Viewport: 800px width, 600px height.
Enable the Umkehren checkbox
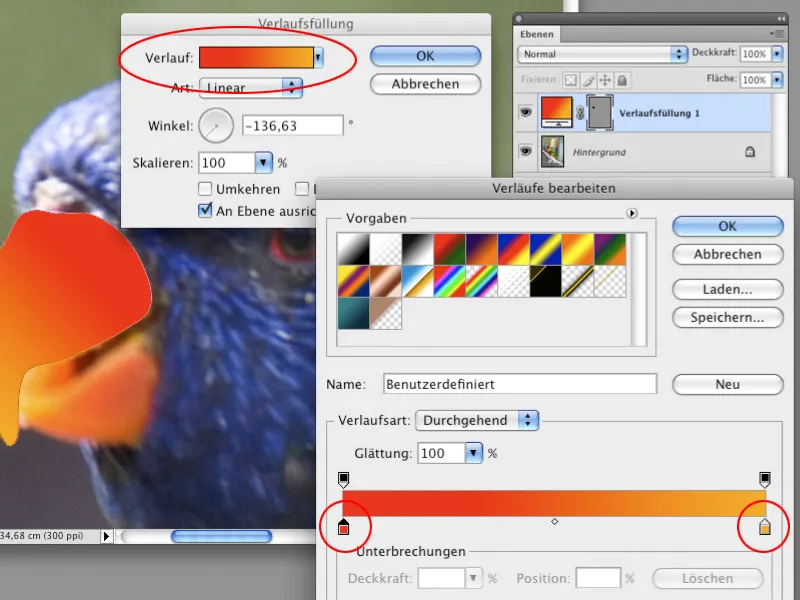pos(205,188)
